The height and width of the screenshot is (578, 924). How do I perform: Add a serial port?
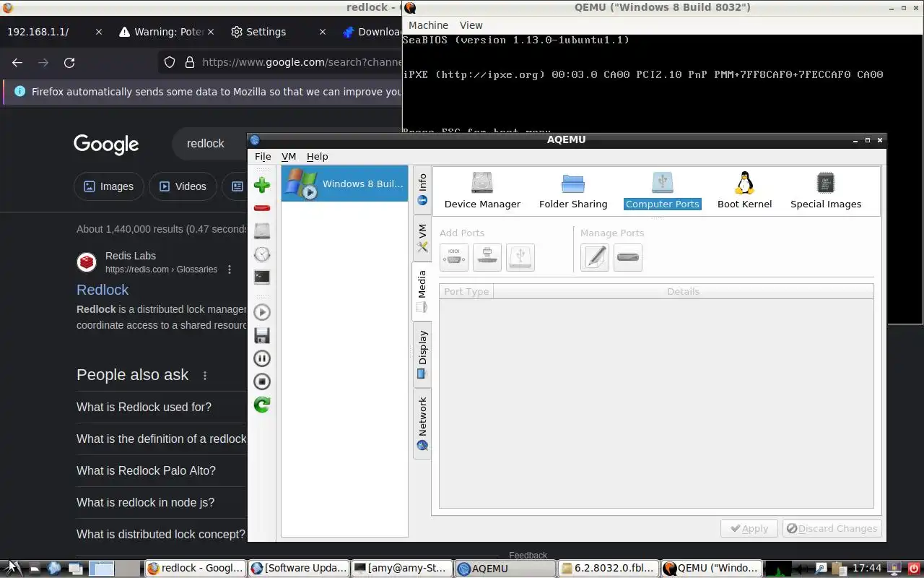(x=454, y=257)
